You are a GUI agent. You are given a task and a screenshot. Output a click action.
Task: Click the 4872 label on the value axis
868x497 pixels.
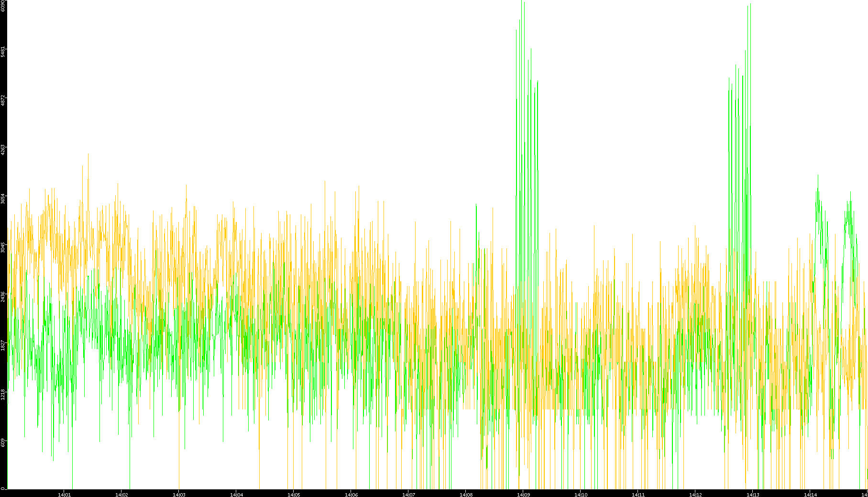(3, 100)
